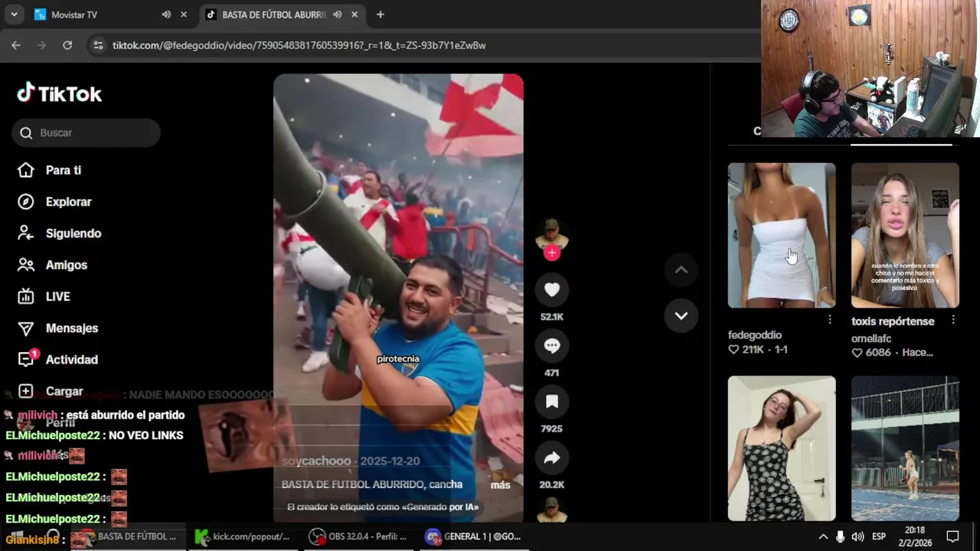
Task: Open the creator avatar above the like button
Action: pos(552,233)
